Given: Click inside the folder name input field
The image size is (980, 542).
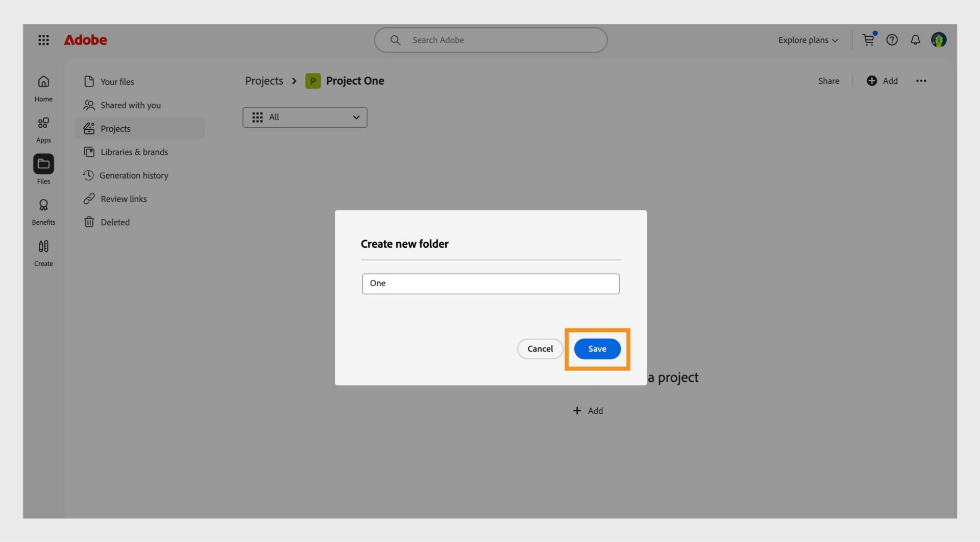Looking at the screenshot, I should tap(490, 284).
